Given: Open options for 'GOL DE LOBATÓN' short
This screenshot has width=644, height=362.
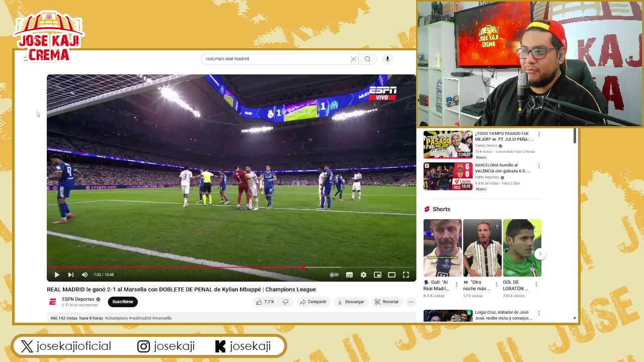Looking at the screenshot, I should coord(536,285).
